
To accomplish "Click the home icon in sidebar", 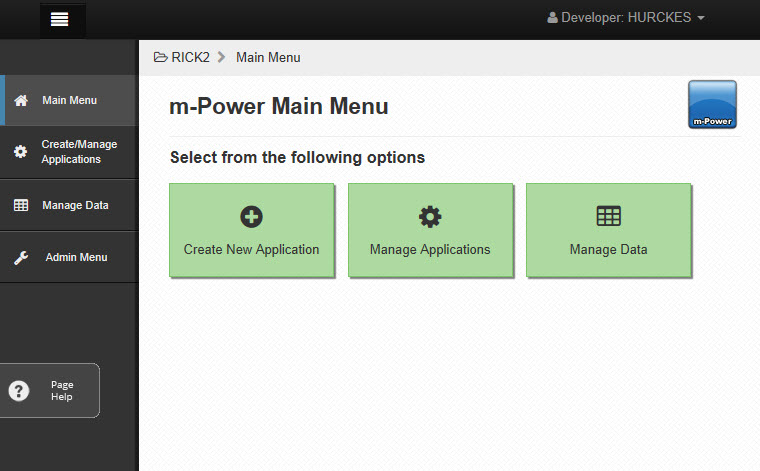I will tap(21, 101).
